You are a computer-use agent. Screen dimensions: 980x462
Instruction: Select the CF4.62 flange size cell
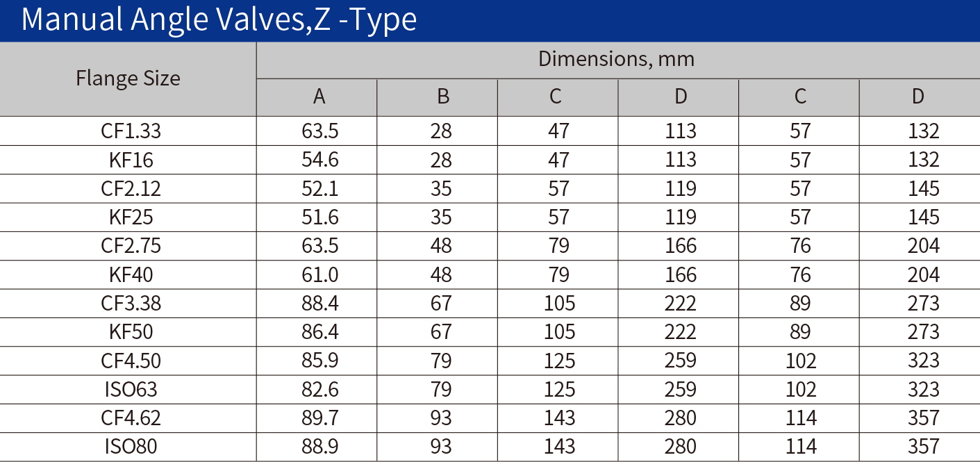pyautogui.click(x=131, y=418)
